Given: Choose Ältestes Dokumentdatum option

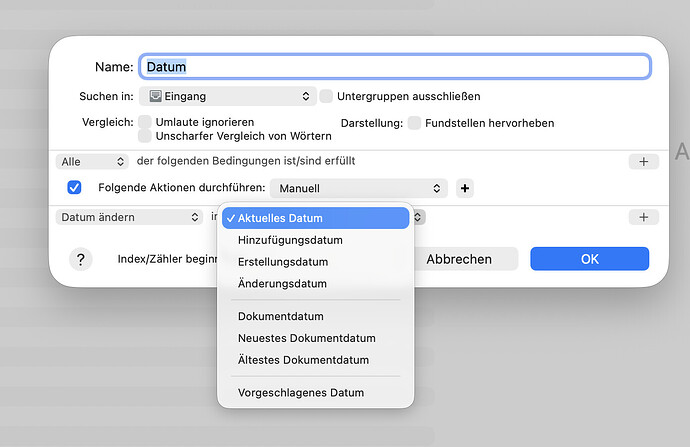Looking at the screenshot, I should coord(316,360).
